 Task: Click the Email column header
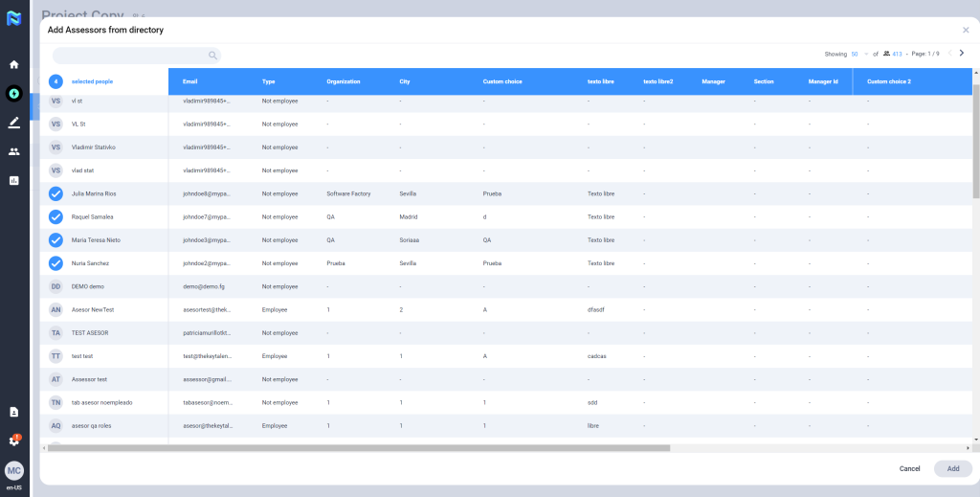190,81
